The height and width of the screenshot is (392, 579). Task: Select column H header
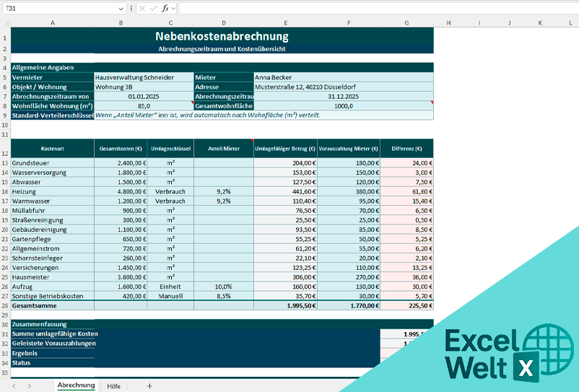pos(448,22)
